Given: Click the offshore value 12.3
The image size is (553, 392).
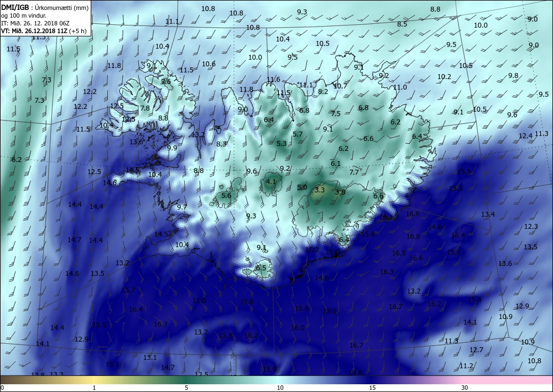Looking at the screenshot, I should pos(531,226).
